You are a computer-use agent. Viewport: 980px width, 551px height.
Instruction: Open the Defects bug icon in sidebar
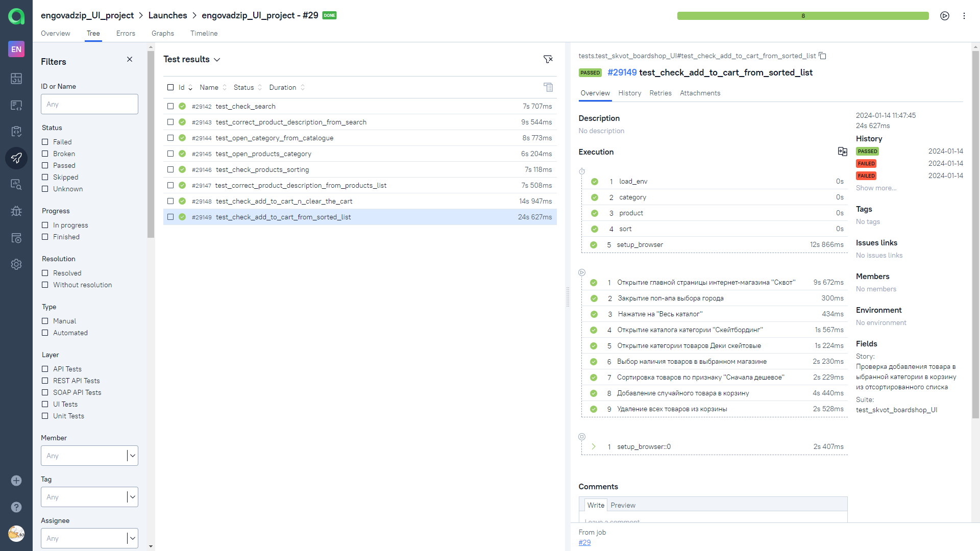[16, 211]
